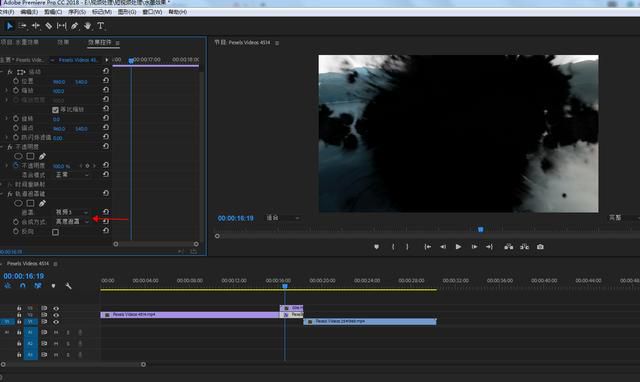Click Effect Controls timeline zoom bar
The width and height of the screenshot is (640, 382).
click(156, 244)
